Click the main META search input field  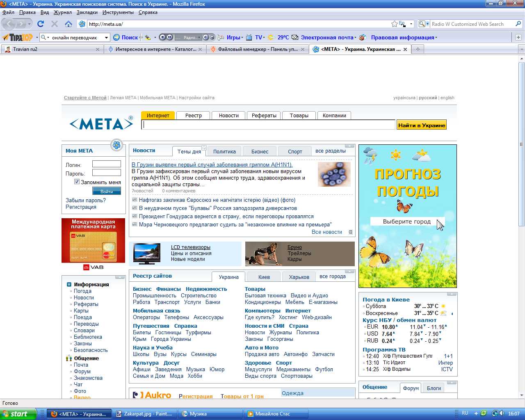(x=268, y=125)
